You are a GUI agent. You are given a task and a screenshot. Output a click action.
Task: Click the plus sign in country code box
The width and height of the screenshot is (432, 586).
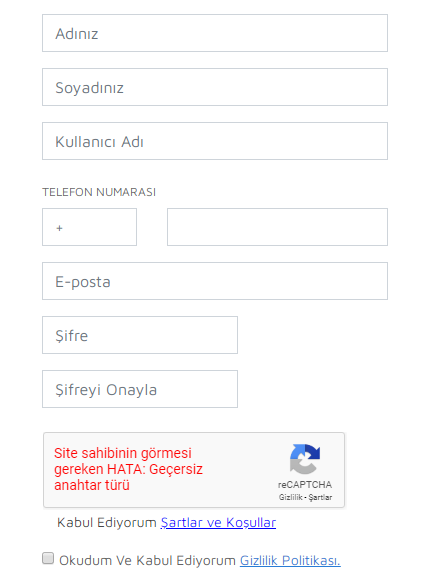point(59,228)
